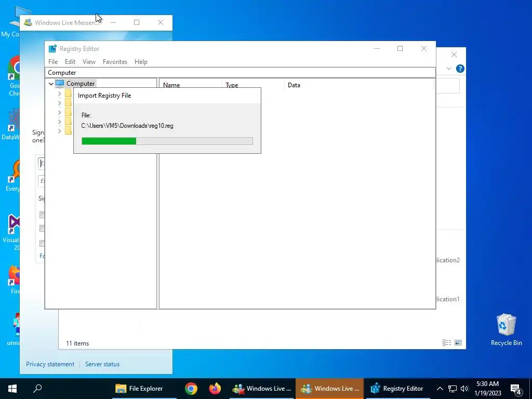The image size is (532, 399).
Task: Open taskbar search magnifier
Action: click(x=37, y=389)
